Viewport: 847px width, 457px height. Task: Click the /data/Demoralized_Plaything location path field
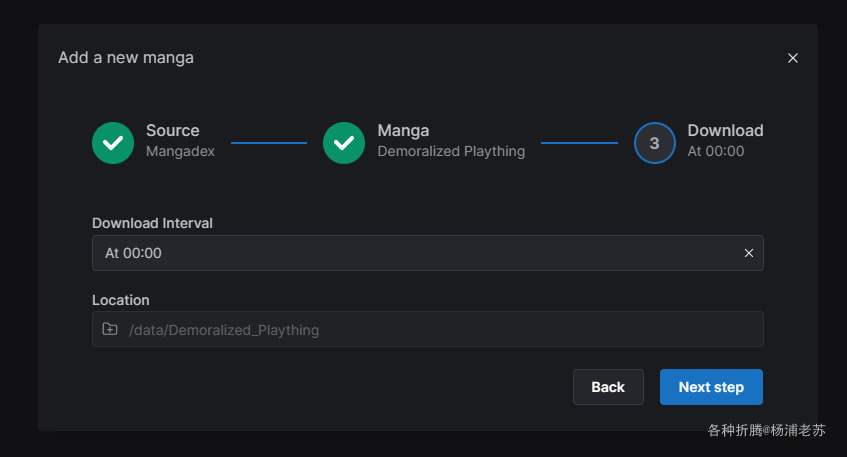tap(440, 329)
